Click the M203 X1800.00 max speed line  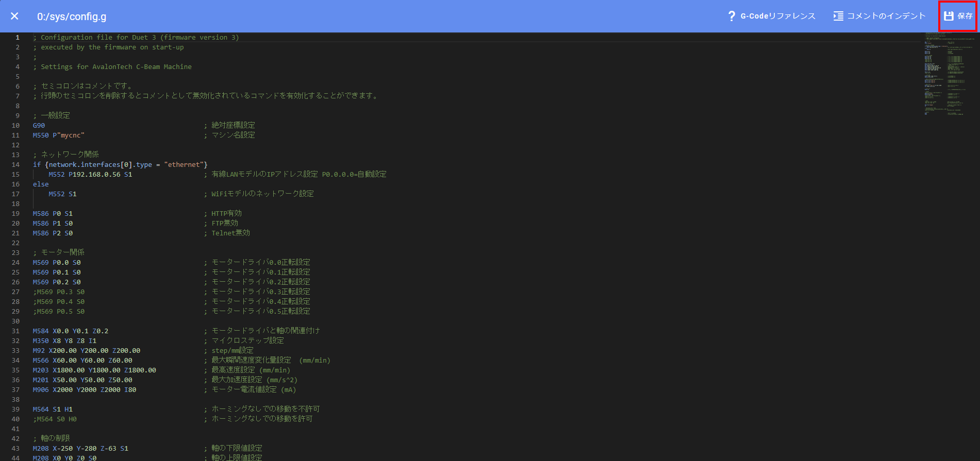click(x=94, y=370)
